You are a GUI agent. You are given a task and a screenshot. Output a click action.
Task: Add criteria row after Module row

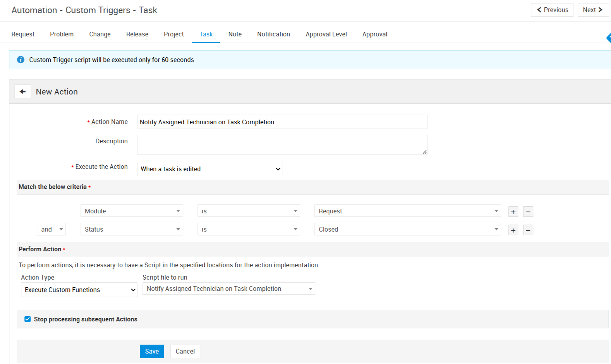pyautogui.click(x=513, y=212)
